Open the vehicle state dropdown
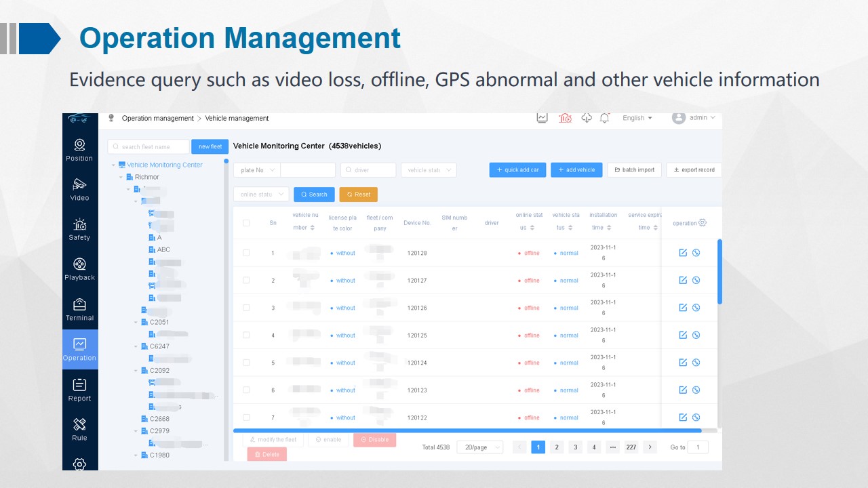868x488 pixels. tap(429, 170)
